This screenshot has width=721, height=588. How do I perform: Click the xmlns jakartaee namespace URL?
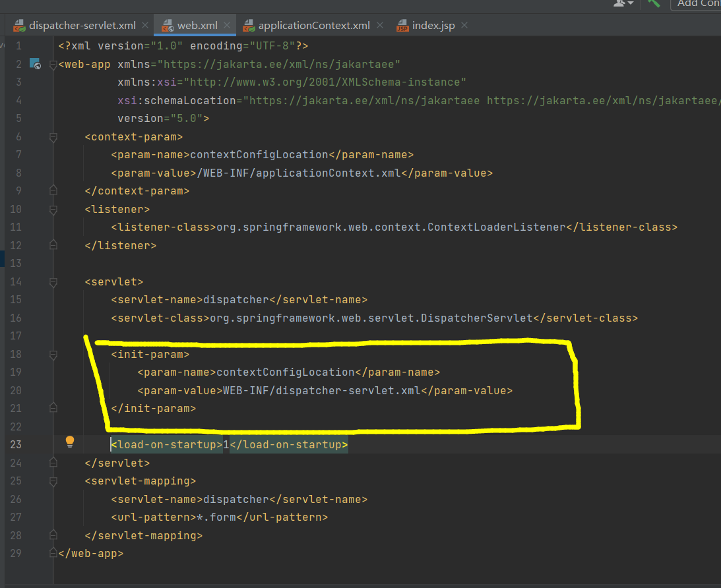pyautogui.click(x=278, y=65)
